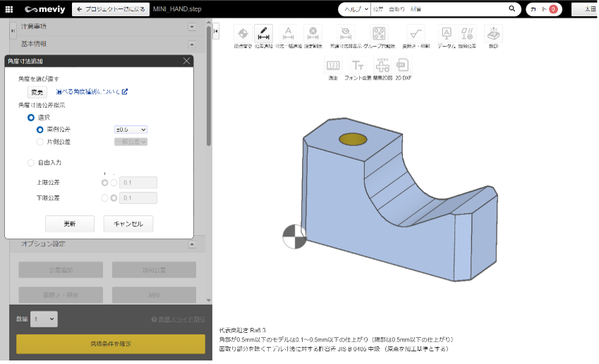Open the ±0.5 tolerance dropdown

pos(131,130)
